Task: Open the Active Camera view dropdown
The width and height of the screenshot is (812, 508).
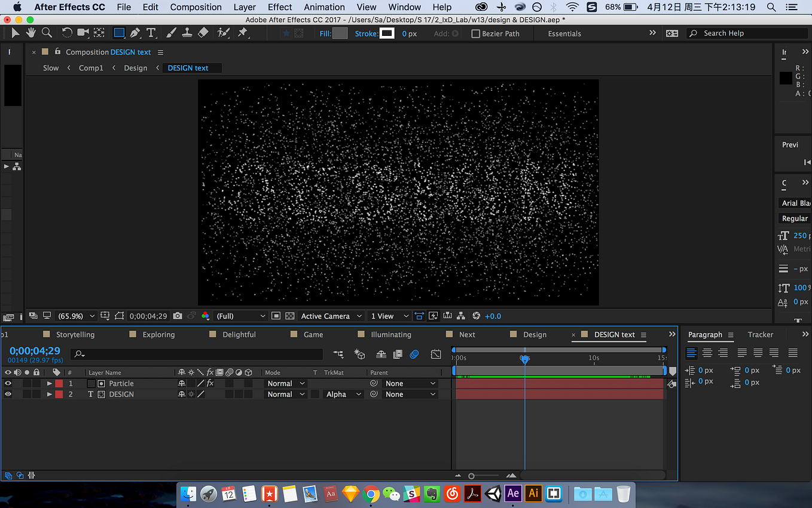Action: [331, 316]
